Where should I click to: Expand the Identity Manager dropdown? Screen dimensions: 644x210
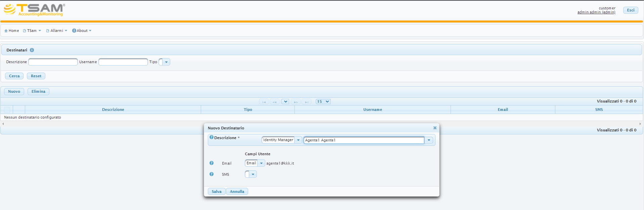click(298, 140)
